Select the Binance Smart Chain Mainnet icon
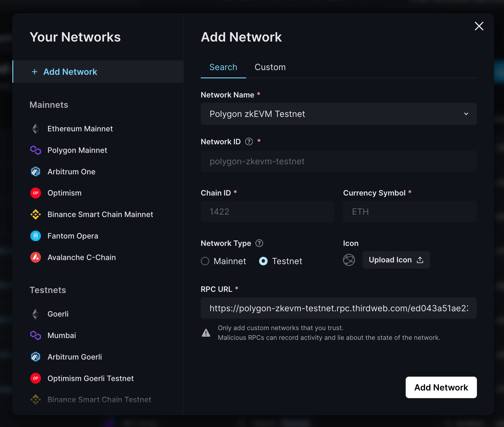Screen dimensions: 504x427 (35, 214)
